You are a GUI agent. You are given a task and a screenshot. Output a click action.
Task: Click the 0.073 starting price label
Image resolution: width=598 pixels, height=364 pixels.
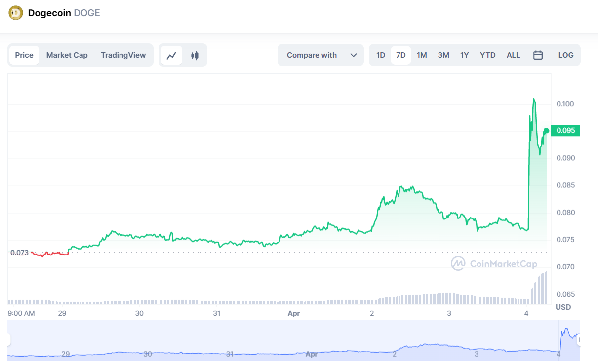(19, 253)
